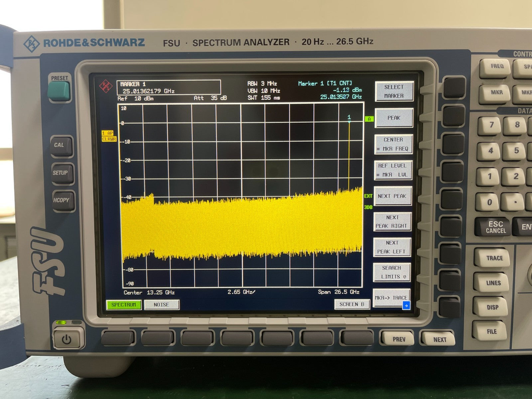Click the Ref 10 dBm label
Viewport: 532px width, 399px height.
136,99
